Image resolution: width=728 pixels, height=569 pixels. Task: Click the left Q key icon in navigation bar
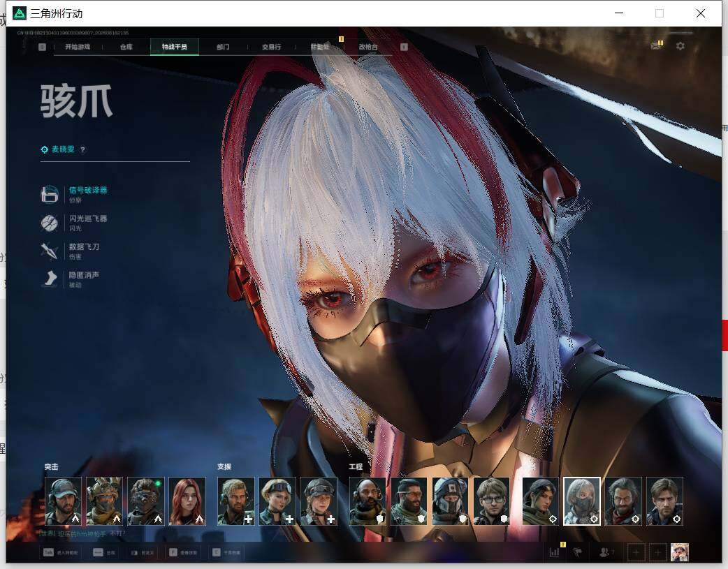coord(42,47)
